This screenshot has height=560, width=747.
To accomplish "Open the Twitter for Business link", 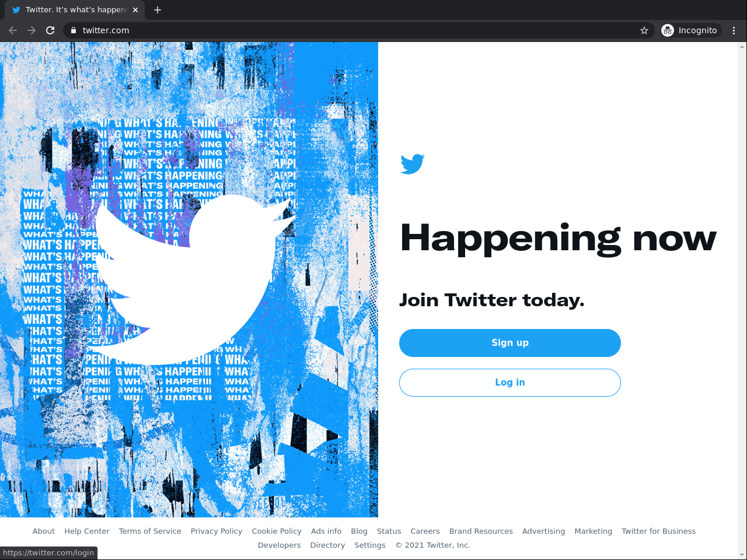I will [x=658, y=531].
